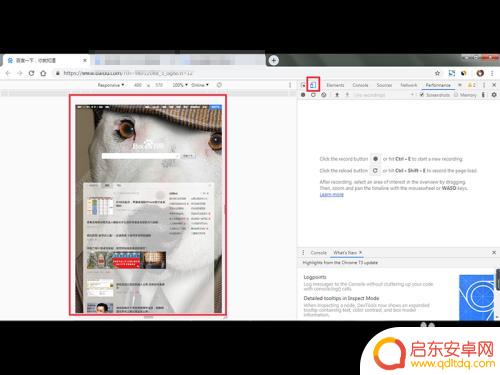Select the Console drawer tab

click(319, 253)
